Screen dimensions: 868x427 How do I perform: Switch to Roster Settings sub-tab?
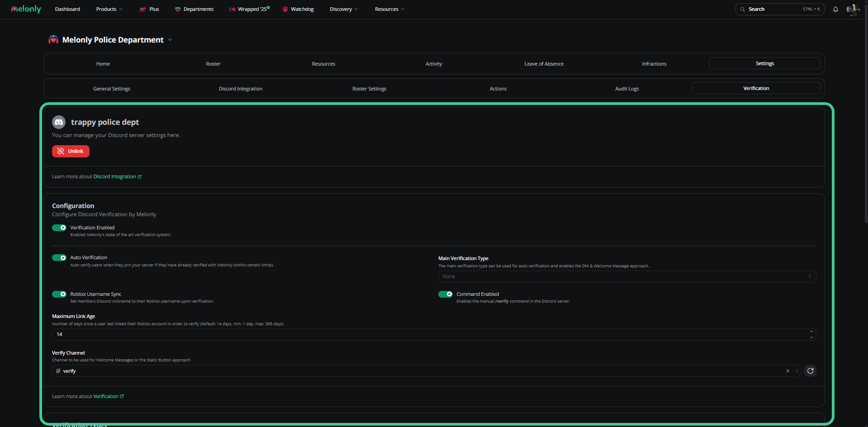(370, 89)
